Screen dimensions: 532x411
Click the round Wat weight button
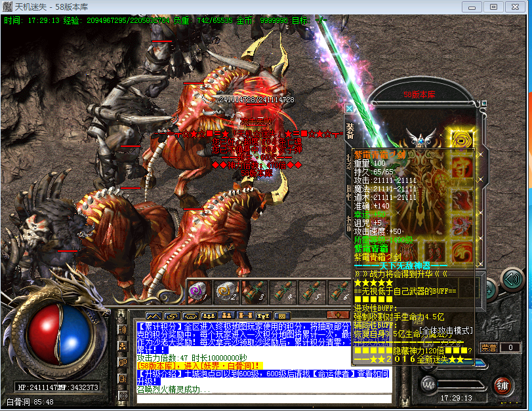coord(428,385)
